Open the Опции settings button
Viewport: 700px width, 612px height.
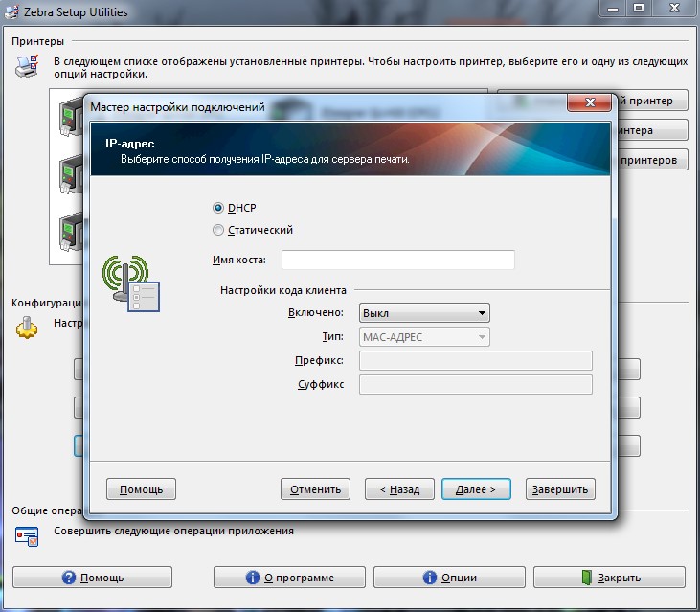[x=449, y=578]
